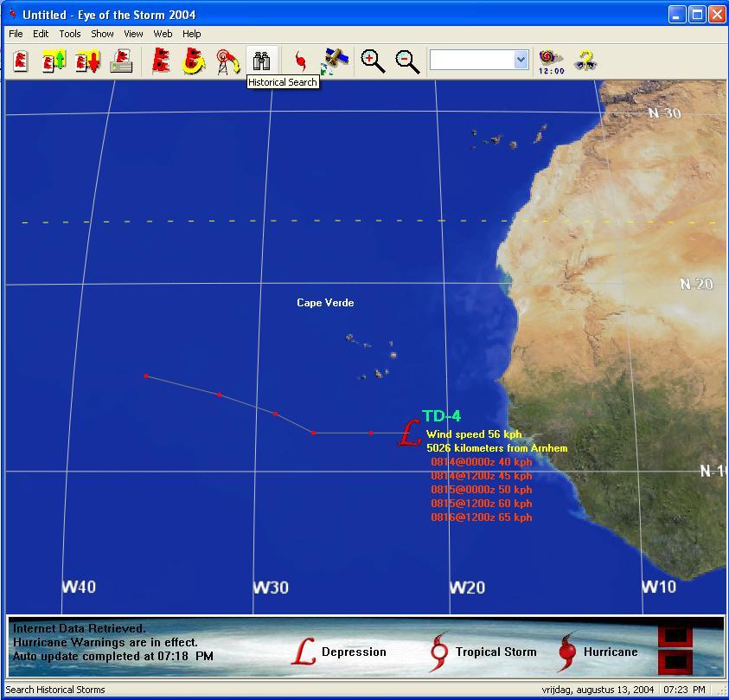Open the Show menu
The height and width of the screenshot is (700, 729).
point(102,34)
